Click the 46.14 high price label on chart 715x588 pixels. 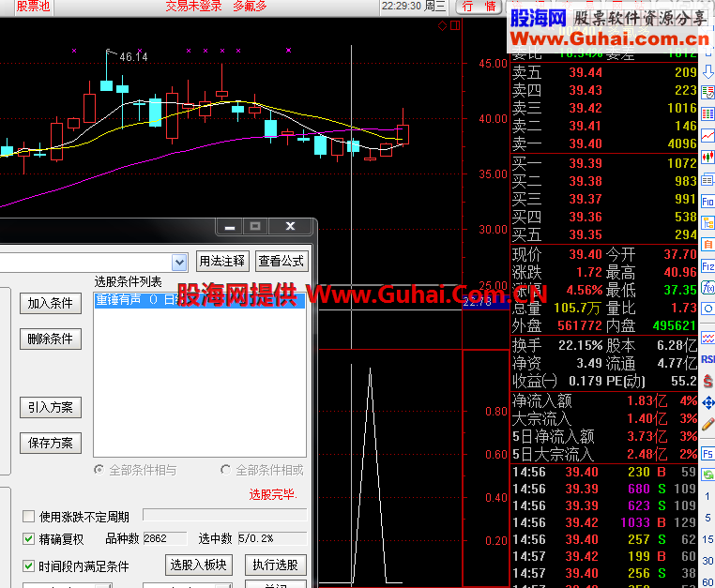click(133, 57)
